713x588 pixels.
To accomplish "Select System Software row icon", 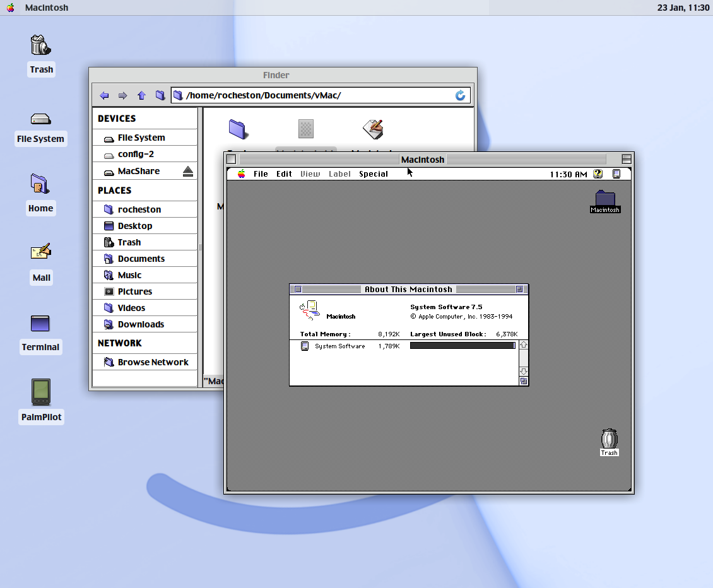I will (x=305, y=346).
